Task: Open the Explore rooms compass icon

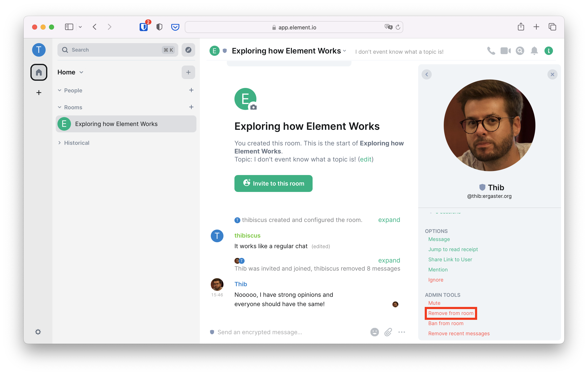Action: coord(188,50)
